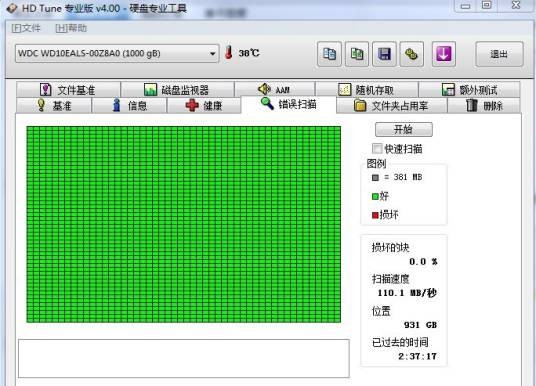Click the save screenshot floppy disk icon
This screenshot has height=386, width=536.
(x=384, y=54)
